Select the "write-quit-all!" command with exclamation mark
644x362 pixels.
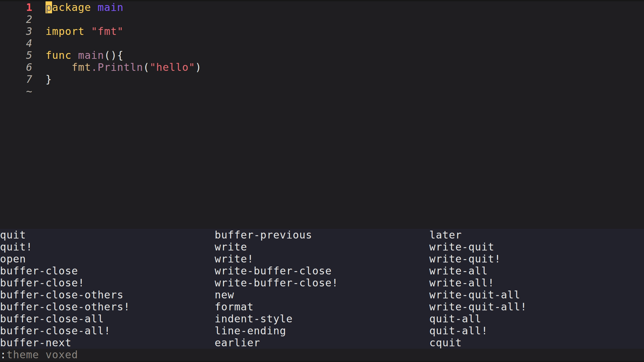point(477,307)
